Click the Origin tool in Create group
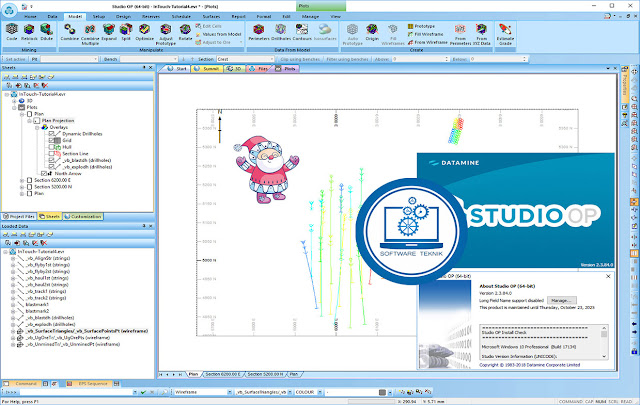 click(372, 32)
